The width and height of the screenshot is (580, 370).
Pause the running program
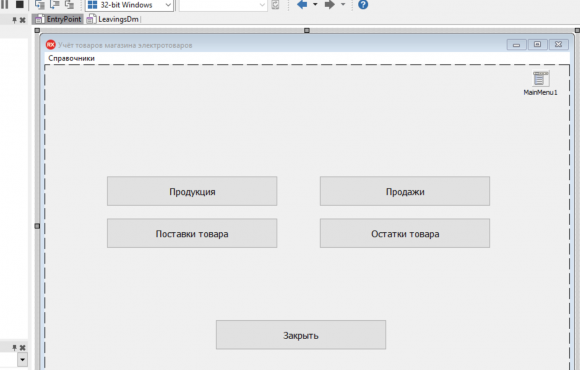pyautogui.click(x=4, y=4)
